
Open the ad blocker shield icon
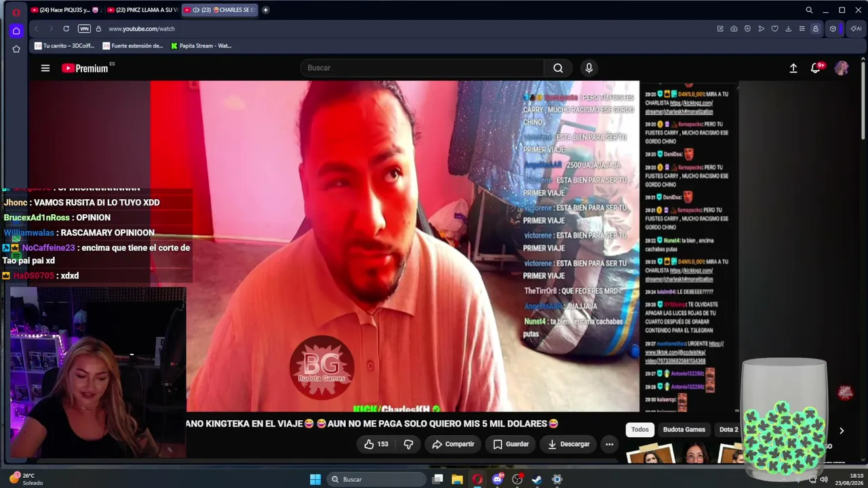747,28
